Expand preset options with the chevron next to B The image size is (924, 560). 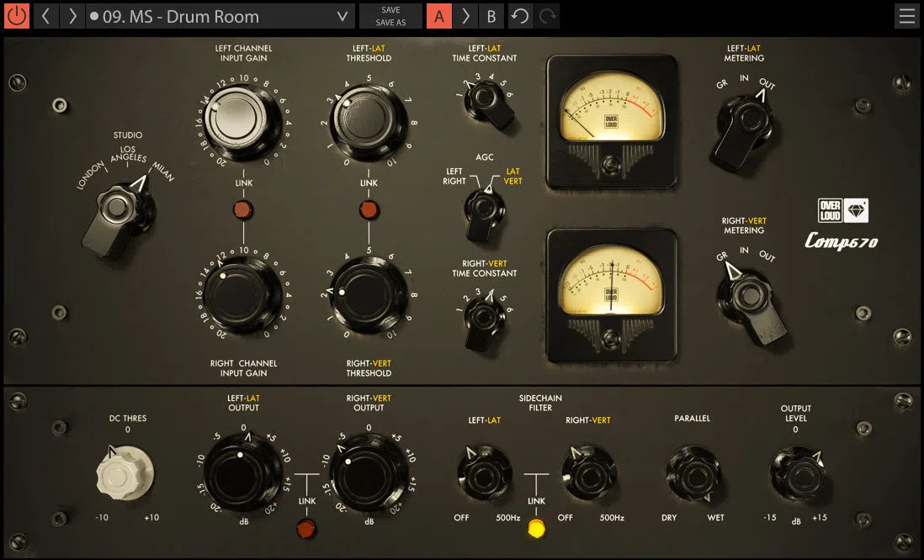tap(466, 16)
